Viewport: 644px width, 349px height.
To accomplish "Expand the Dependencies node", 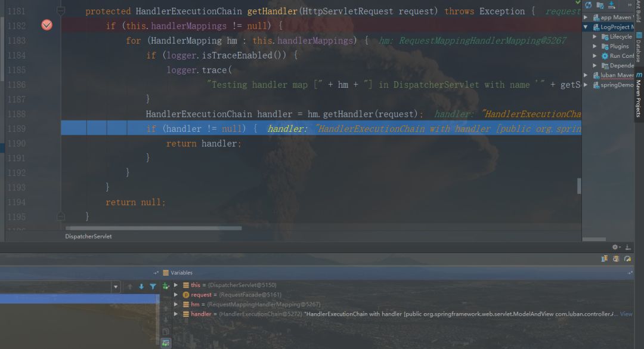I will click(x=595, y=66).
